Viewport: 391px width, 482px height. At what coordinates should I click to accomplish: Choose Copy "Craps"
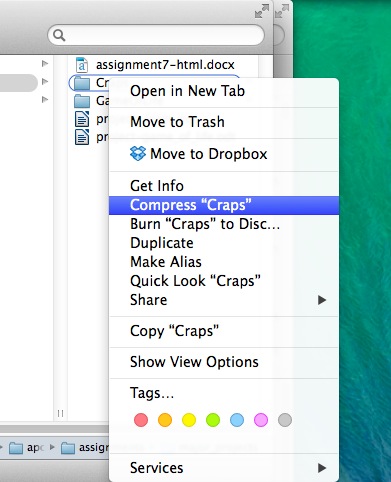tap(224, 331)
